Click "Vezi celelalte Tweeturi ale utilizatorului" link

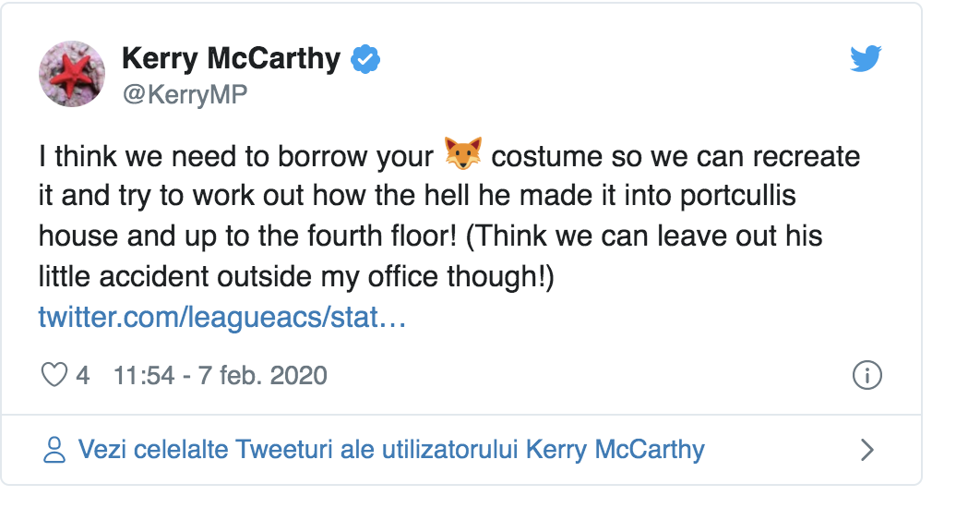coord(300,450)
